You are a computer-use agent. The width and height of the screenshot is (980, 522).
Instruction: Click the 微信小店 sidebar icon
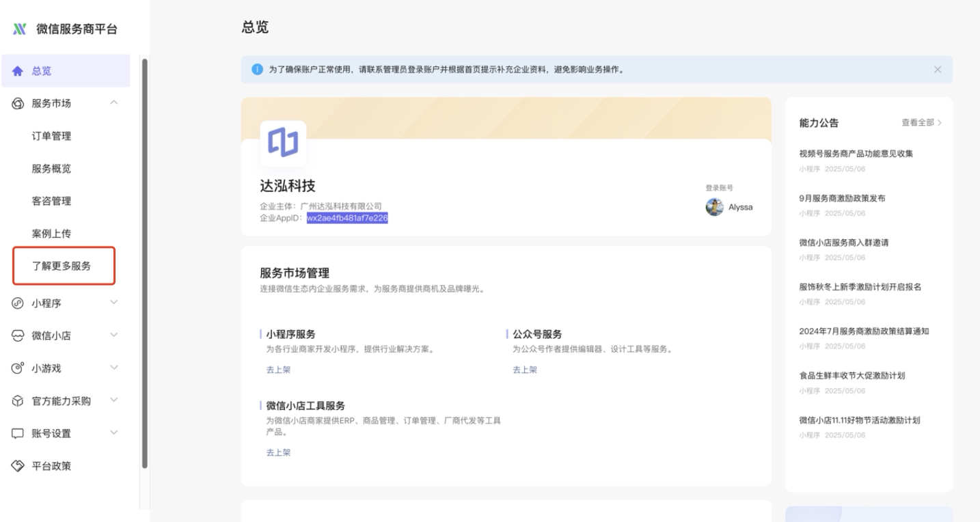(x=18, y=335)
